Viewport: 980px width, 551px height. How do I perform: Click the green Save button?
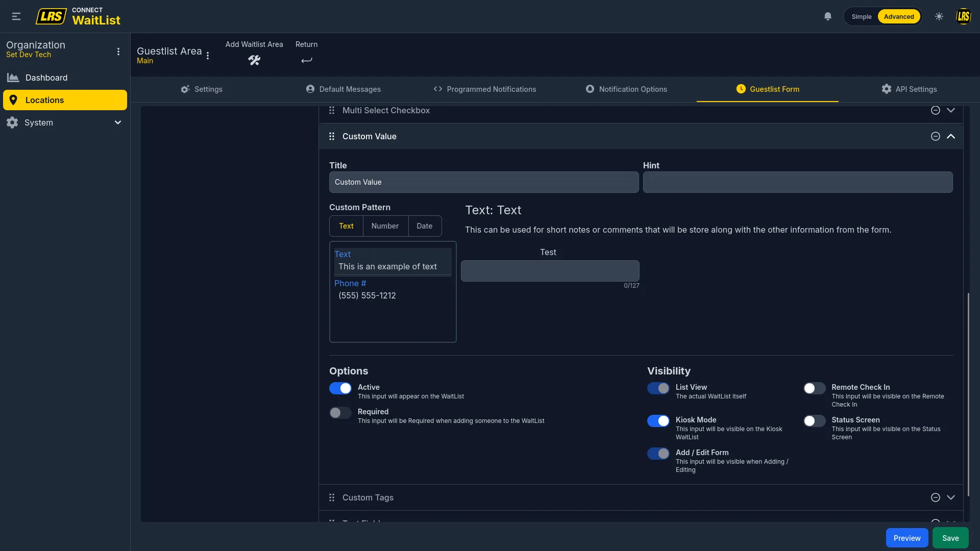[x=950, y=538]
